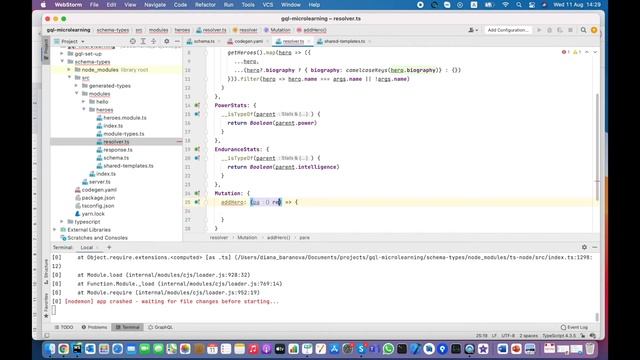
Task: Open the TODO tool window
Action: pos(64,327)
